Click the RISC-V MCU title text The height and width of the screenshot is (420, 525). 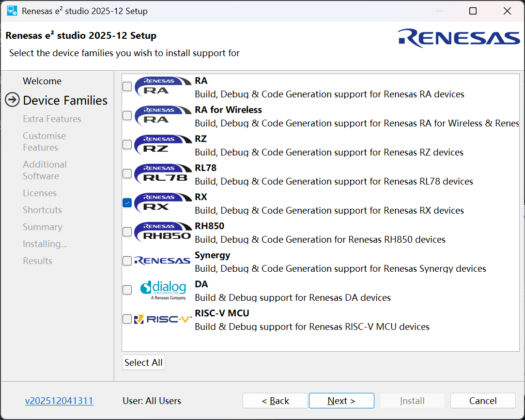point(222,313)
